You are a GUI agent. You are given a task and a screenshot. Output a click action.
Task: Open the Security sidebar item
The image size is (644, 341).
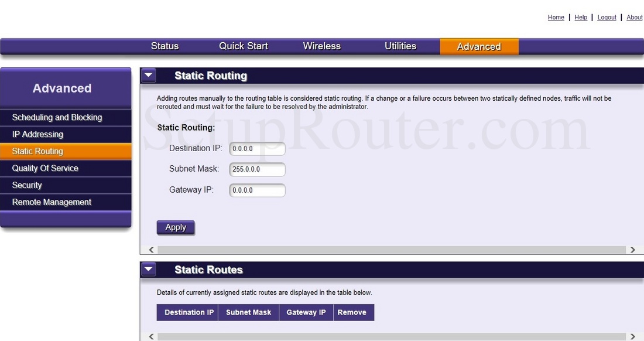[66, 185]
